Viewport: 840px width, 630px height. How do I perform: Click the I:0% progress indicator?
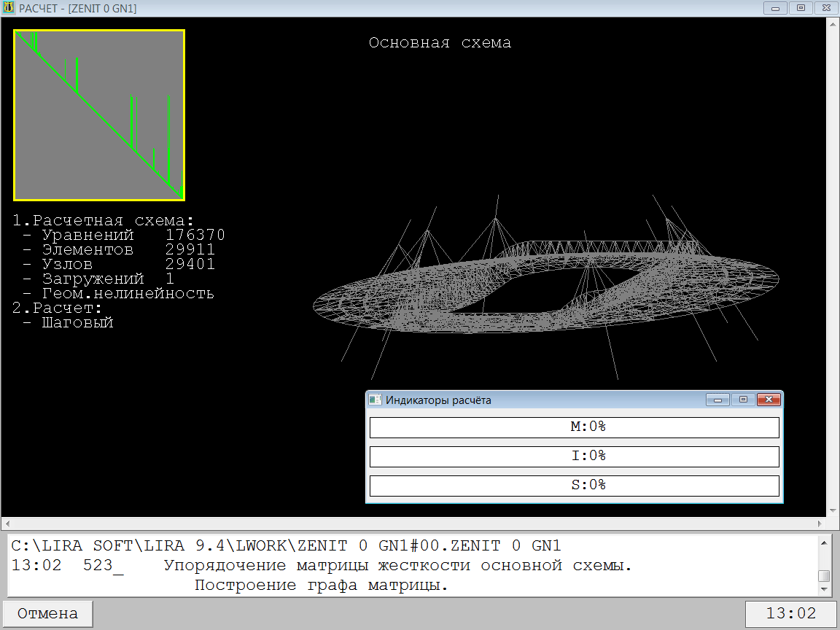tap(574, 456)
